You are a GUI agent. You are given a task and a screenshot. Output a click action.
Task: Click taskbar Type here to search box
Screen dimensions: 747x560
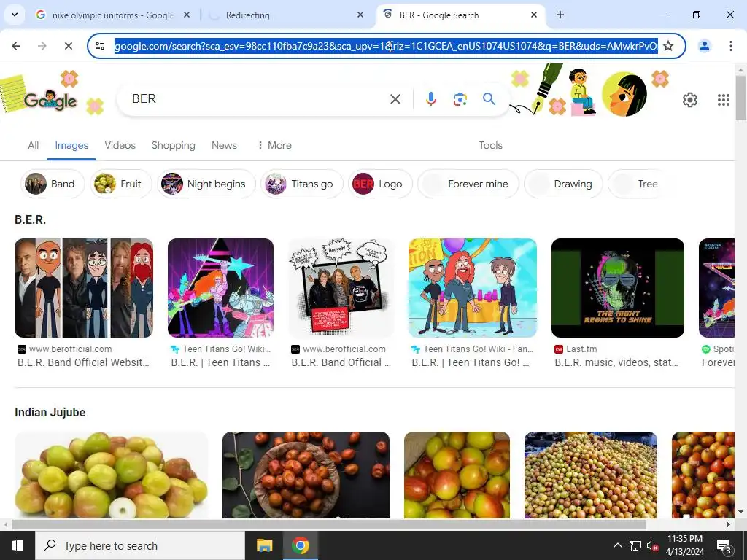click(140, 545)
